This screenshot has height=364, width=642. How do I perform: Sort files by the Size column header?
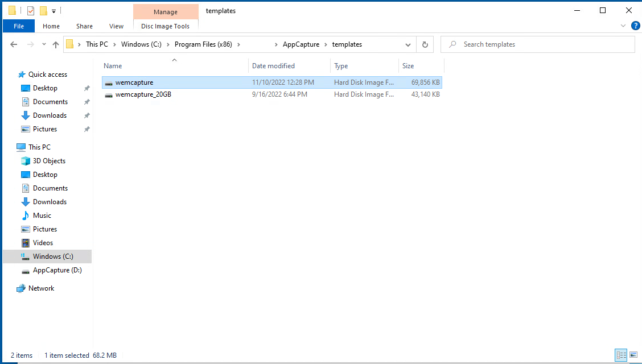click(408, 65)
